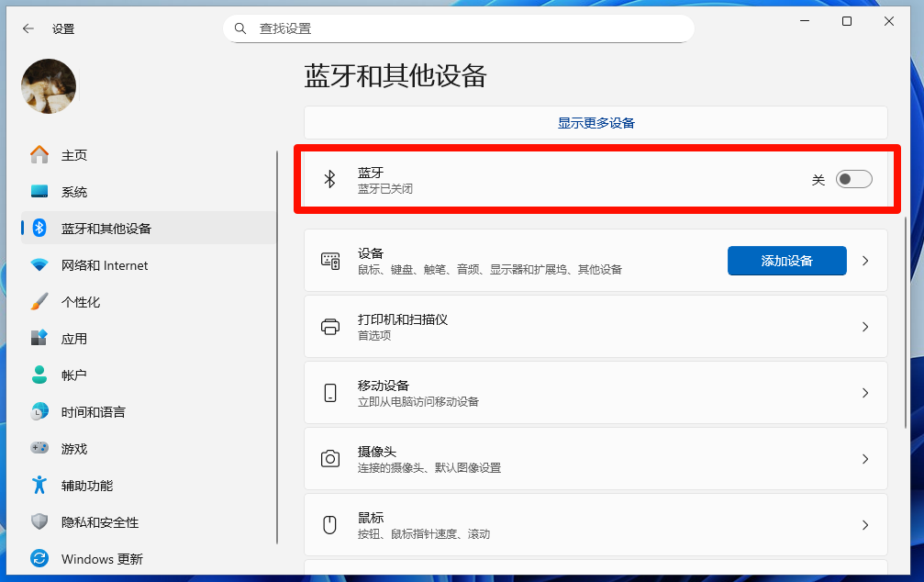This screenshot has height=582, width=924.
Task: Click the accessibility icon for 辅助功能
Action: [x=39, y=485]
